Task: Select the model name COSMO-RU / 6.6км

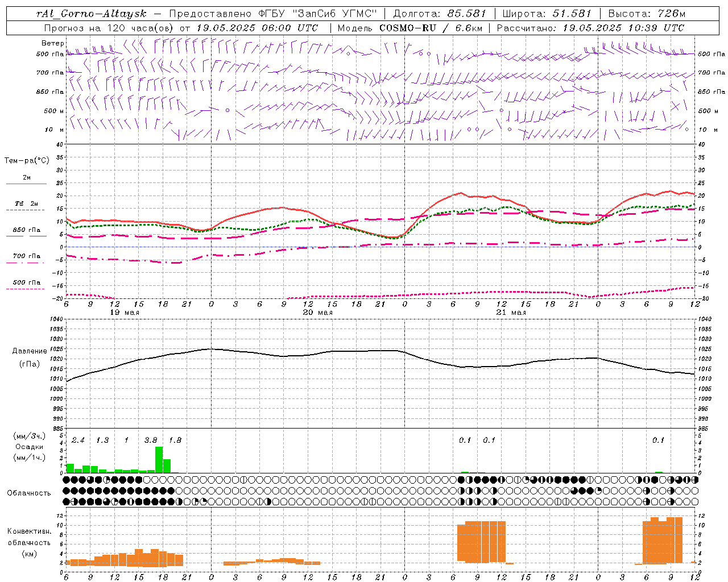Action: coord(431,28)
